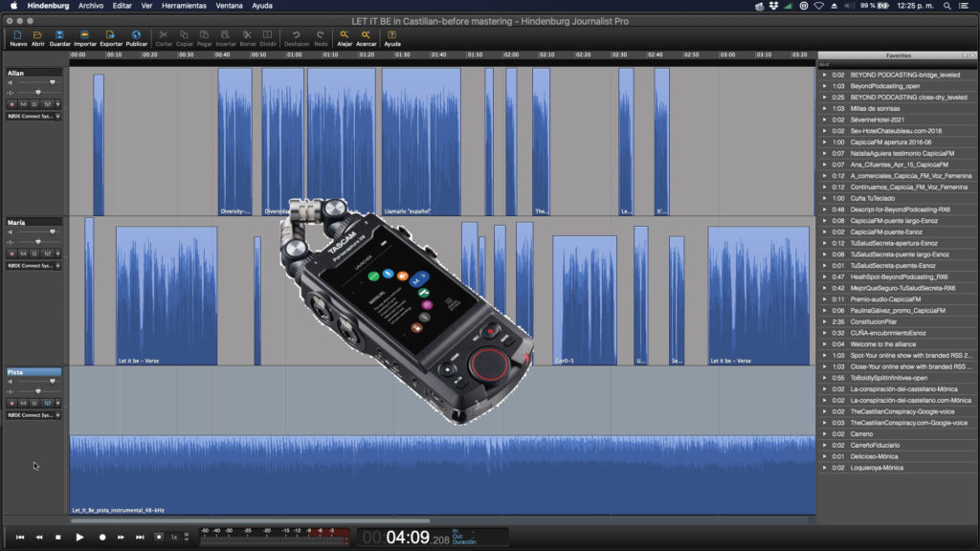Open the Pista track options arrow
Image resolution: width=980 pixels, height=551 pixels.
click(x=57, y=403)
